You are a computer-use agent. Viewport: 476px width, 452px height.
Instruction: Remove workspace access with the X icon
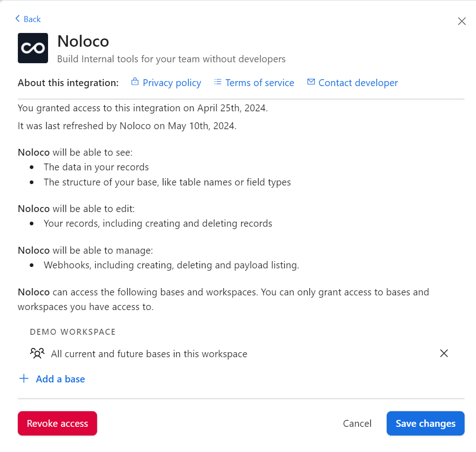tap(444, 353)
